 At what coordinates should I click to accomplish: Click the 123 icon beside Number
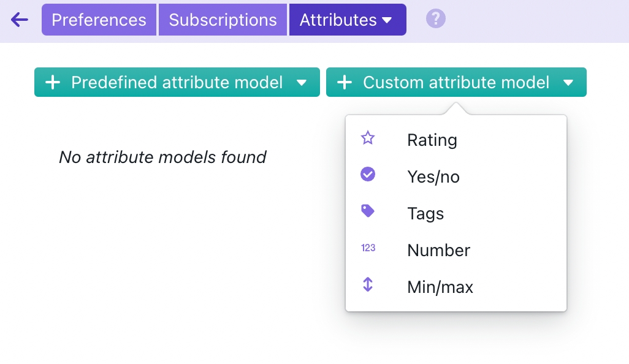tap(368, 248)
